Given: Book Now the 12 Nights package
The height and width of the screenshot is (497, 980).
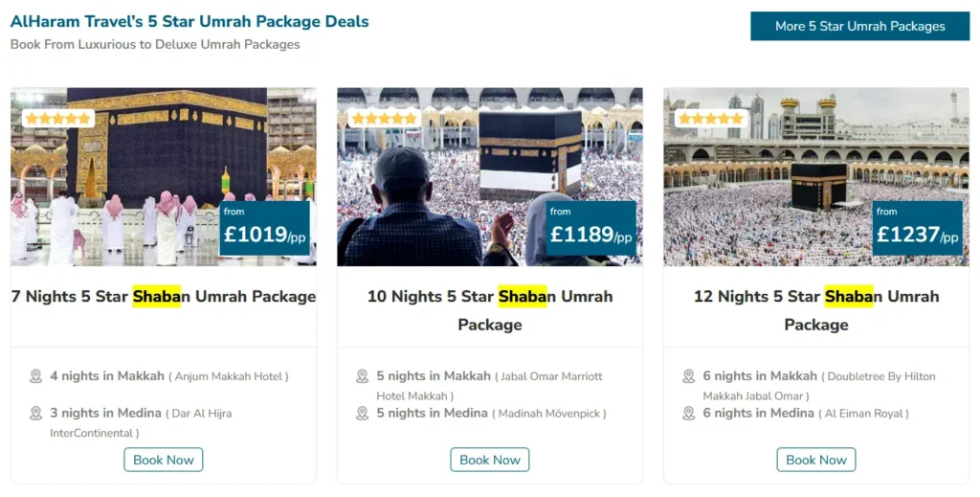Looking at the screenshot, I should tap(815, 460).
